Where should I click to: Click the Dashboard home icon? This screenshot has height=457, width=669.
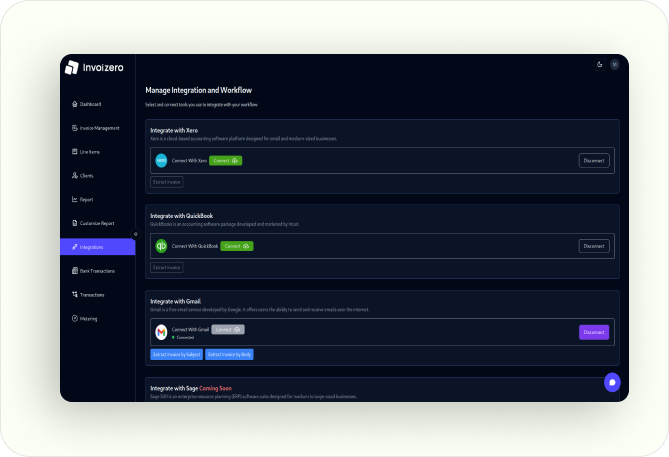[x=75, y=104]
